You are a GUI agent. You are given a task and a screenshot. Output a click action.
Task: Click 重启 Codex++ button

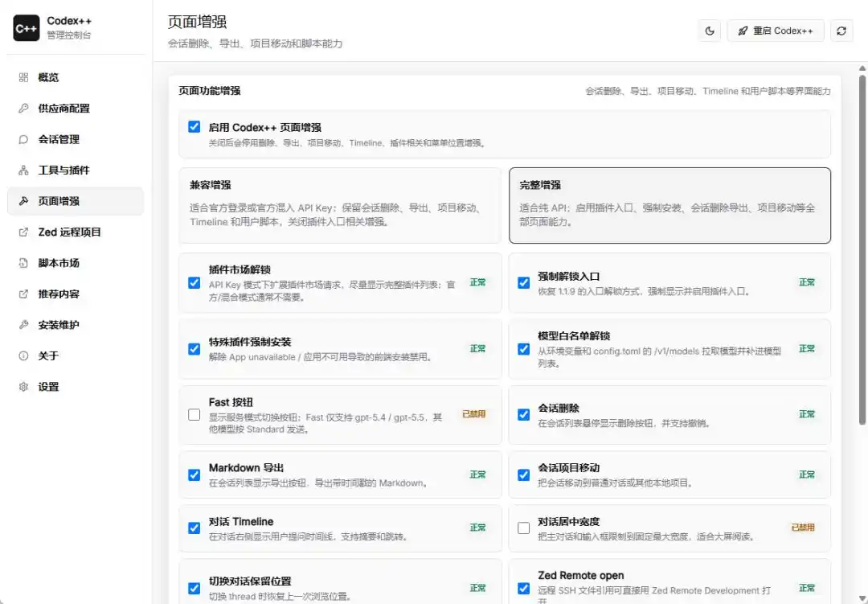pyautogui.click(x=776, y=31)
